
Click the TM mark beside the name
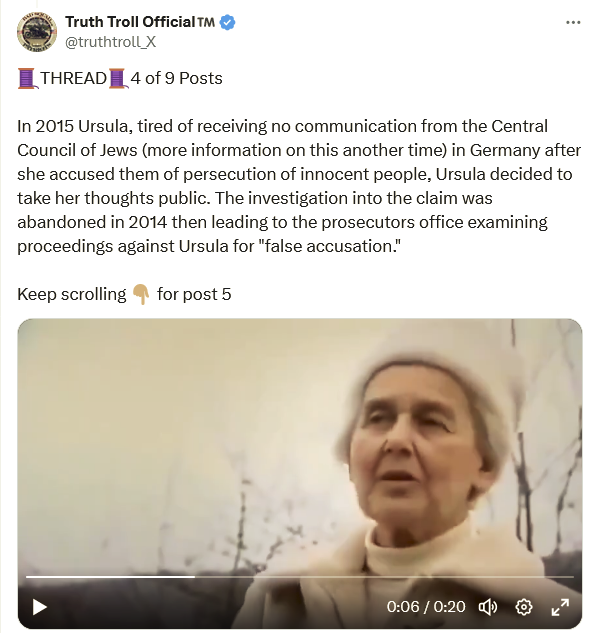point(206,22)
